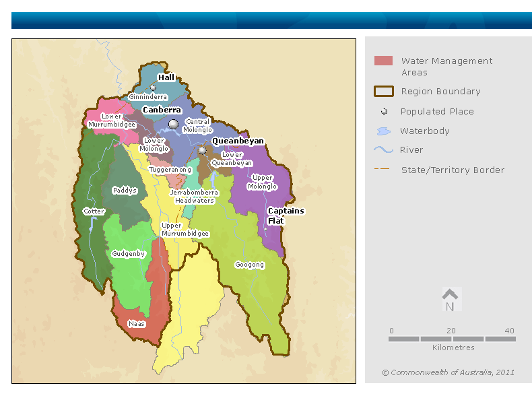
Task: Click the 'Water Management Areas' legend text
Action: coord(447,67)
